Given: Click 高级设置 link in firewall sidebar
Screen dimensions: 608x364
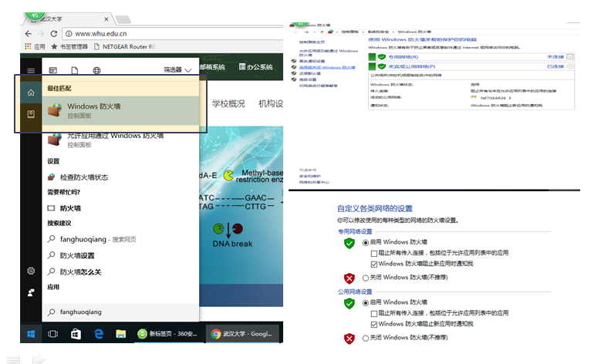Looking at the screenshot, I should pos(308,79).
